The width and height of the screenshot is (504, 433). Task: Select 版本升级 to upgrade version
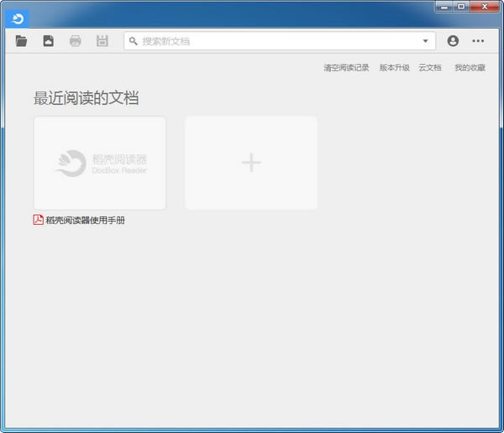pyautogui.click(x=394, y=68)
